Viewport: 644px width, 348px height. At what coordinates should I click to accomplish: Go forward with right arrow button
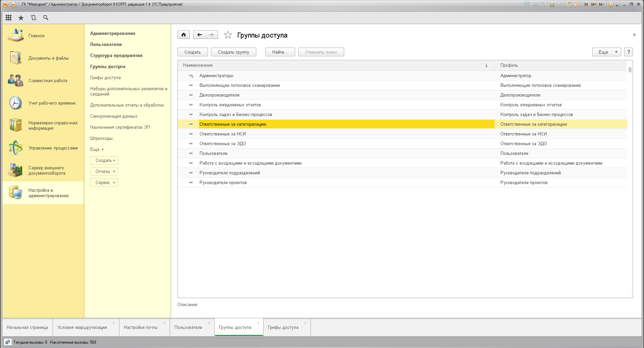coord(211,35)
